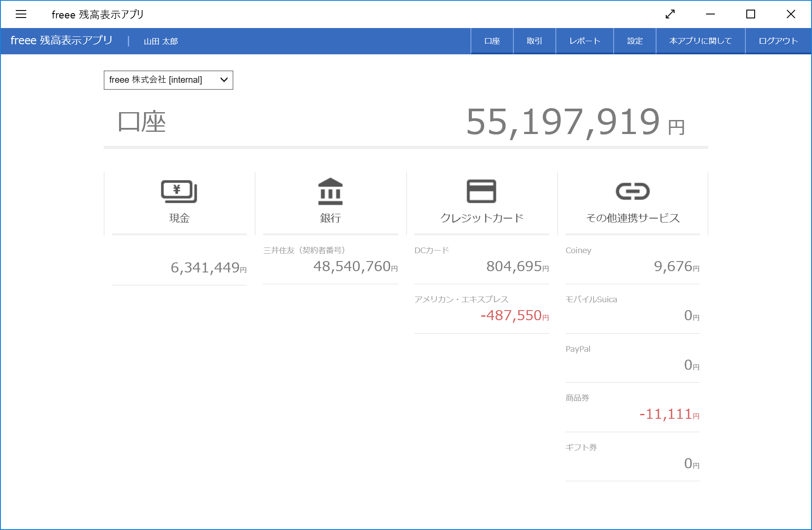Viewport: 812px width, 530px height.
Task: Close the freee application window
Action: [x=791, y=14]
